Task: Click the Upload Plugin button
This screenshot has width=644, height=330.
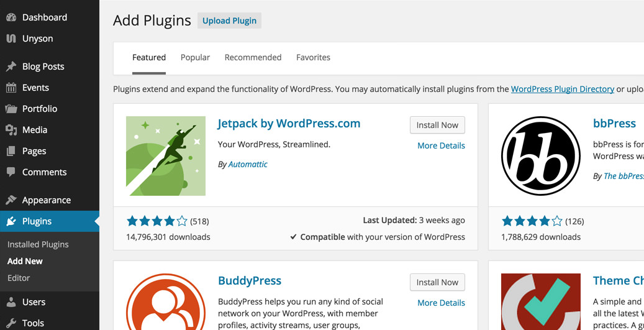Action: point(229,21)
